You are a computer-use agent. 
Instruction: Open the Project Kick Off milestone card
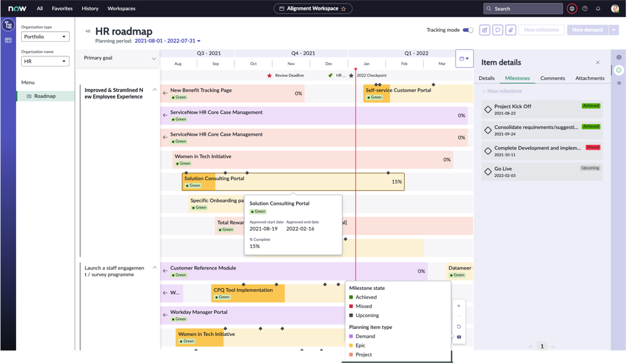(x=542, y=110)
